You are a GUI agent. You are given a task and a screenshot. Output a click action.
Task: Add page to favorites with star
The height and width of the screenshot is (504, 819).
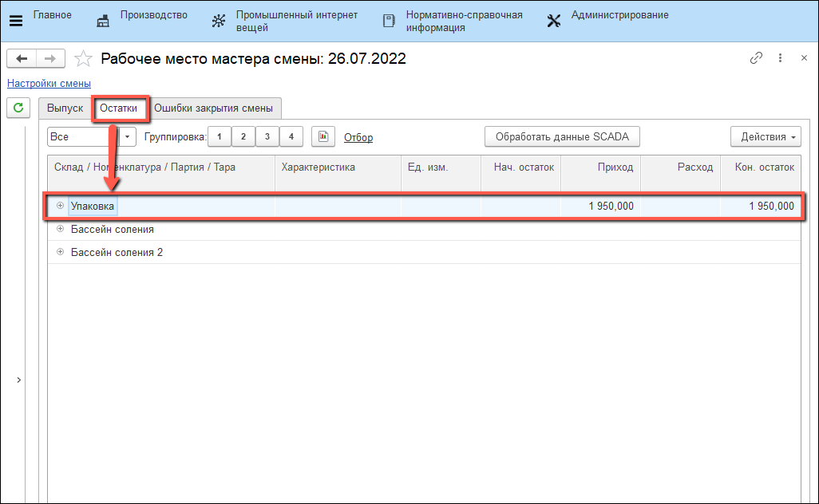coord(83,59)
